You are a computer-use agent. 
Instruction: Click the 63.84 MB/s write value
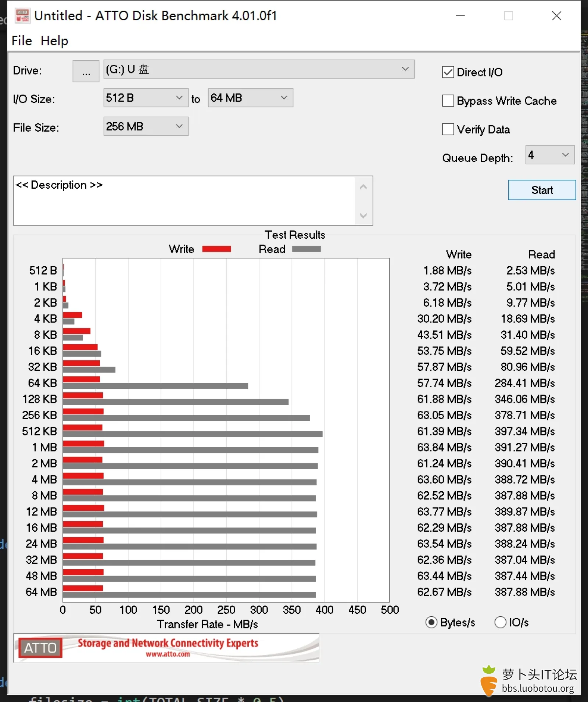point(444,448)
